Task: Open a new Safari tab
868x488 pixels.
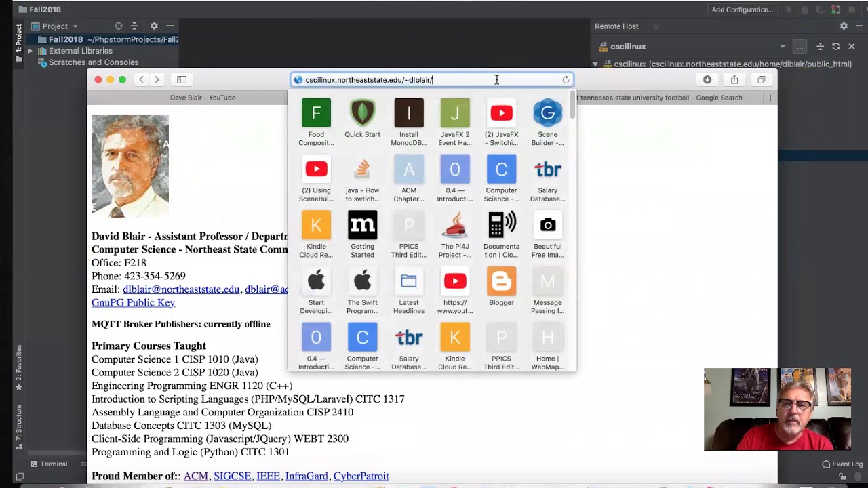Action: click(x=770, y=98)
